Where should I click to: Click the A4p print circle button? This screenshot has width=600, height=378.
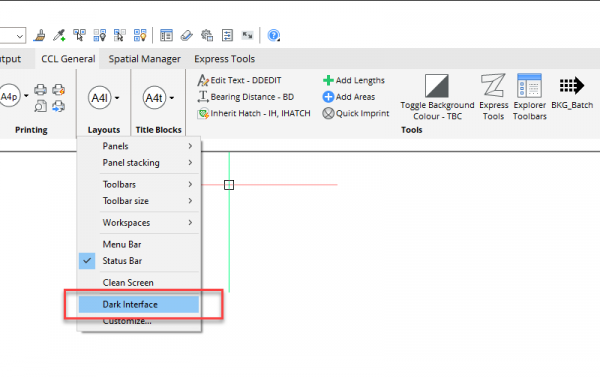pos(9,96)
